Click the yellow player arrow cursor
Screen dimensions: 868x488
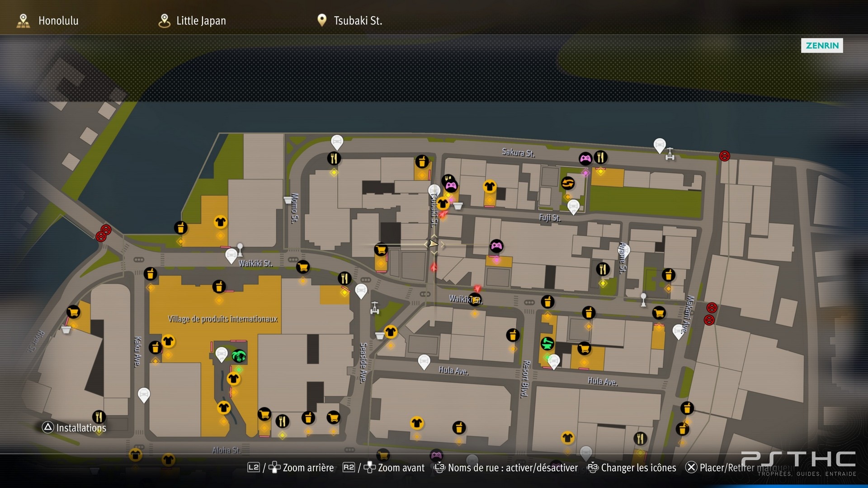click(x=433, y=244)
